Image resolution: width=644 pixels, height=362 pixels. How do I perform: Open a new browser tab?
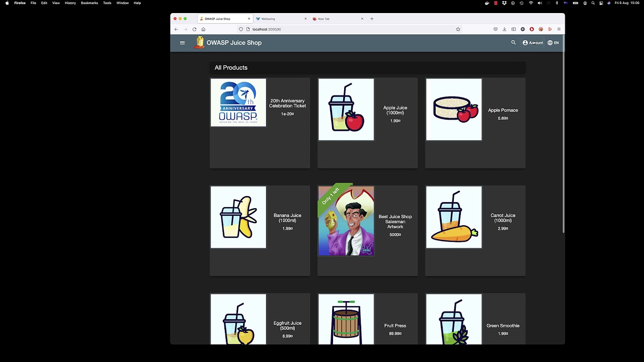pyautogui.click(x=372, y=19)
